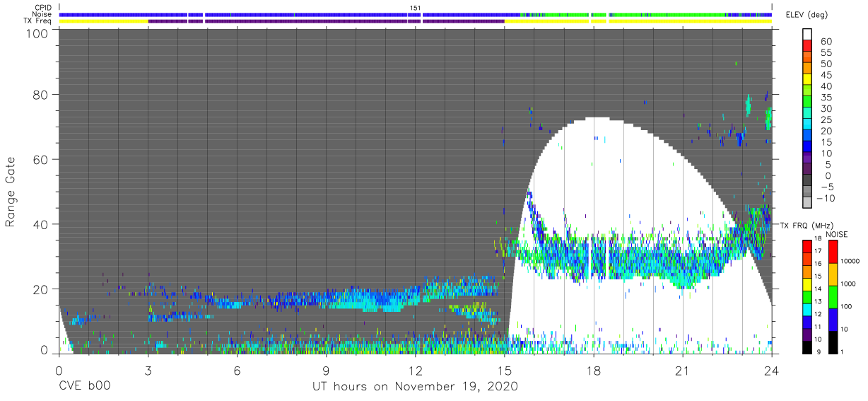Viewport: 868px width, 401px height.
Task: Choose the cyan 20–25 degree elevation swatch
Action: coord(807,125)
